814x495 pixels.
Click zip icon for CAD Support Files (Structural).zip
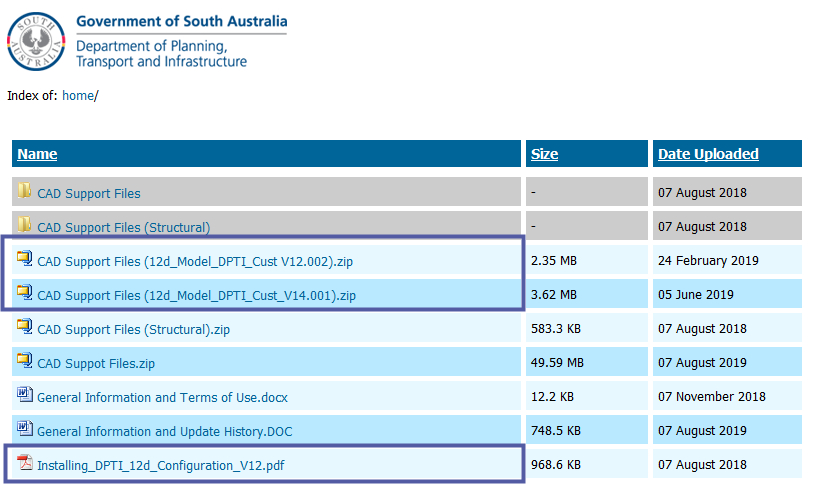[x=25, y=328]
